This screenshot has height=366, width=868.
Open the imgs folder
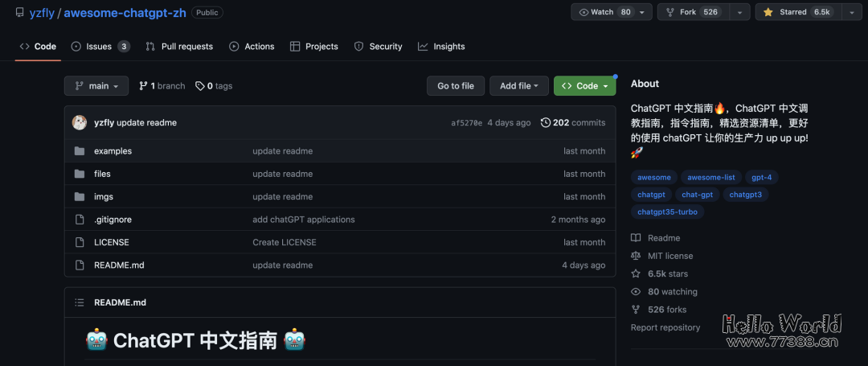pyautogui.click(x=104, y=196)
